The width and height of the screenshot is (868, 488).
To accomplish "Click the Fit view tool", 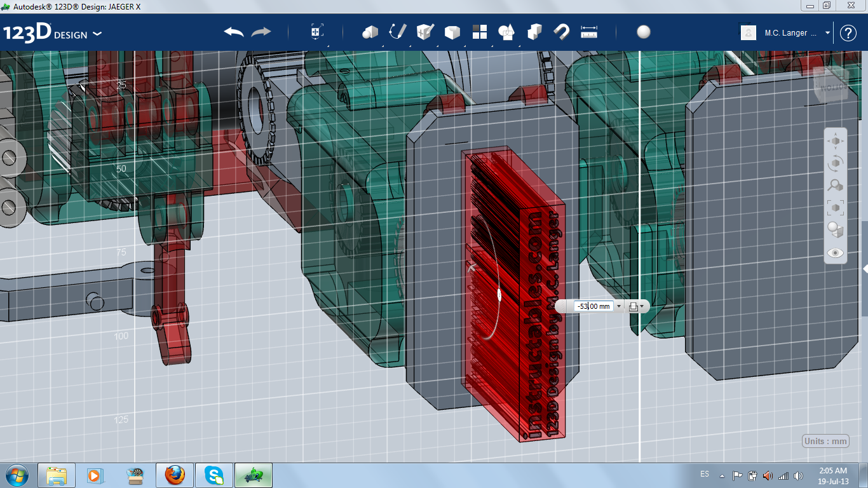I will coord(836,207).
